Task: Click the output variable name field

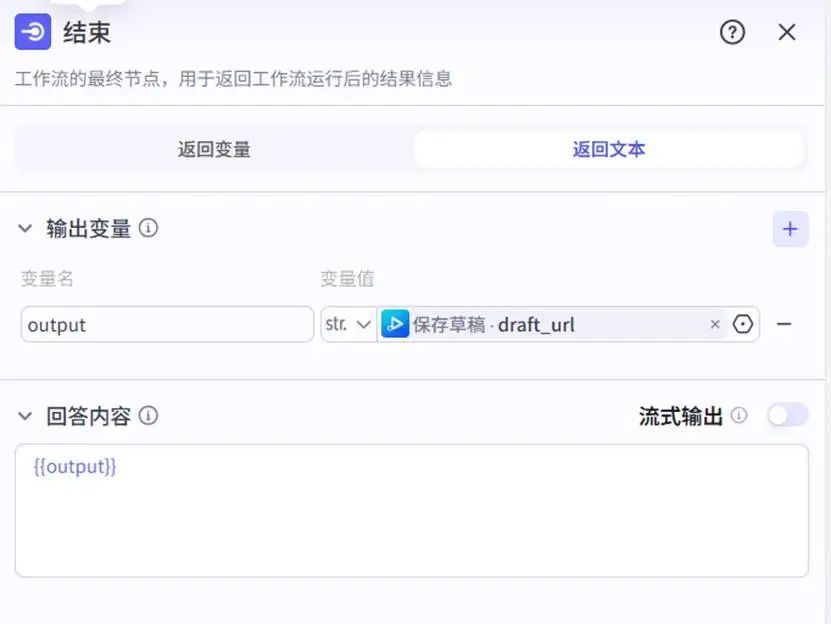Action: point(167,324)
